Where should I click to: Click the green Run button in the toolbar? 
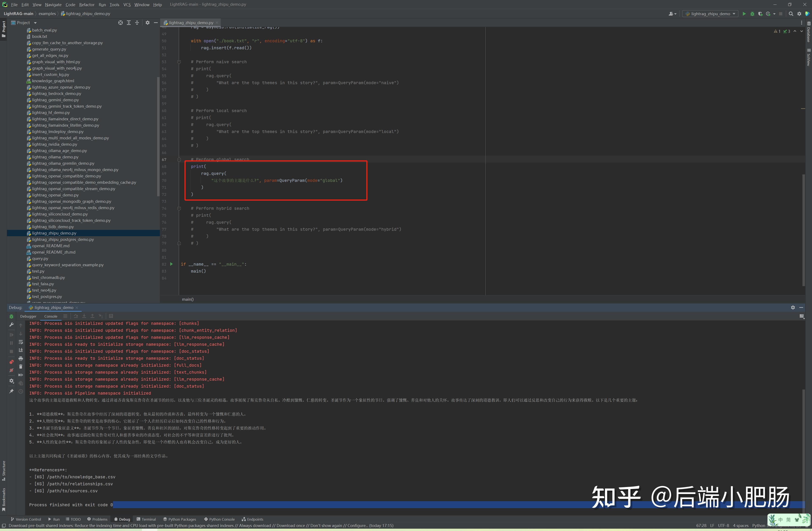click(x=744, y=14)
